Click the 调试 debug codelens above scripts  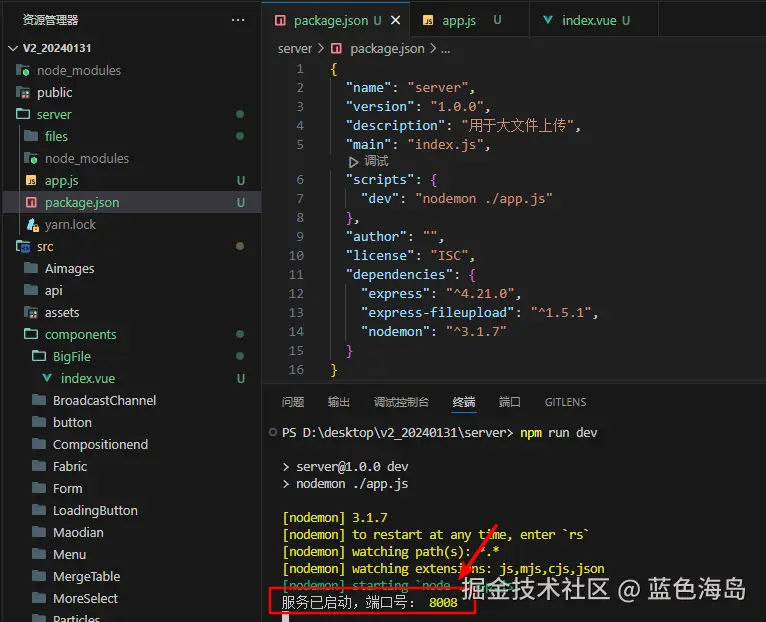376,161
